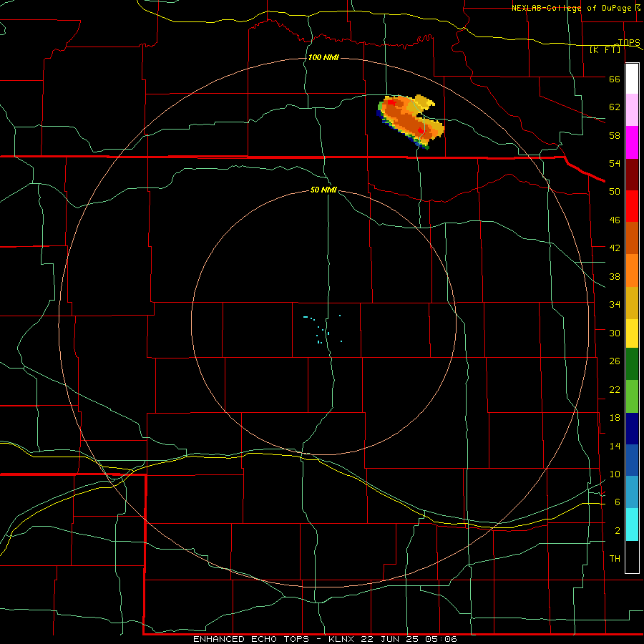
Task: Click the ENHANCED ECHO TOPS title text
Action: pos(251,639)
